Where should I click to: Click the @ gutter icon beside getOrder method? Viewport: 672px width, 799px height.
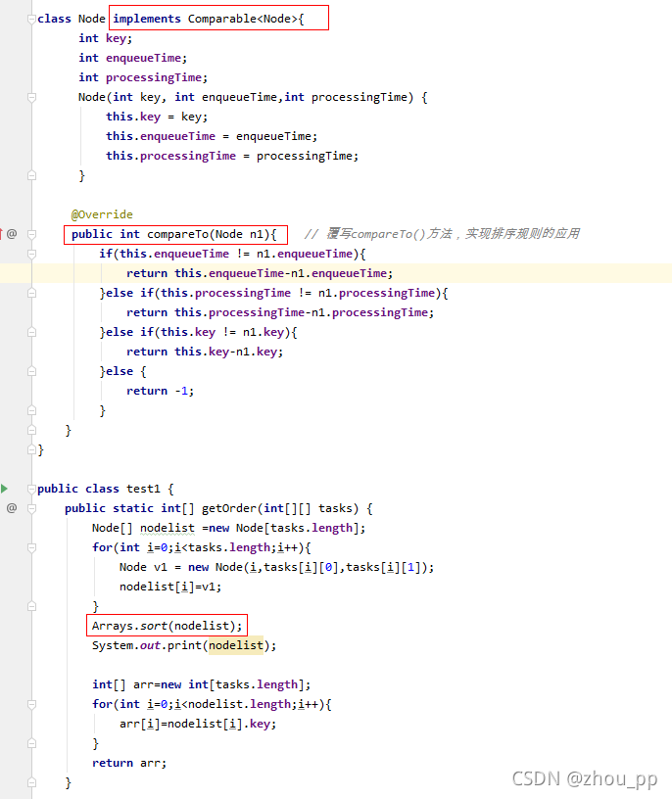(x=12, y=508)
